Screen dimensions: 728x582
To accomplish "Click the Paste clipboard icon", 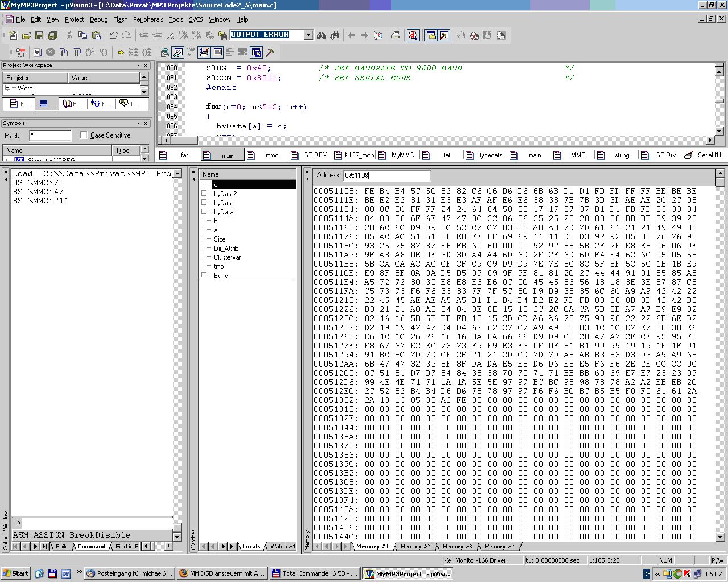I will pos(96,35).
